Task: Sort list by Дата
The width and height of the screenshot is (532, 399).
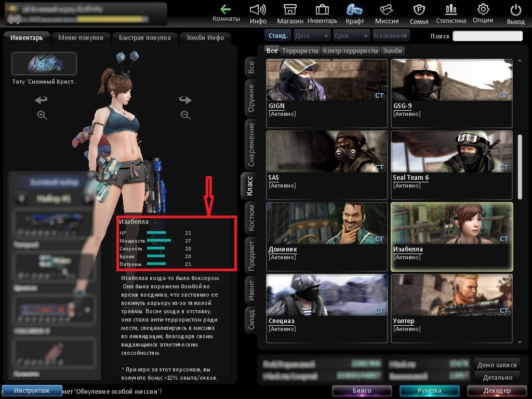Action: point(312,36)
